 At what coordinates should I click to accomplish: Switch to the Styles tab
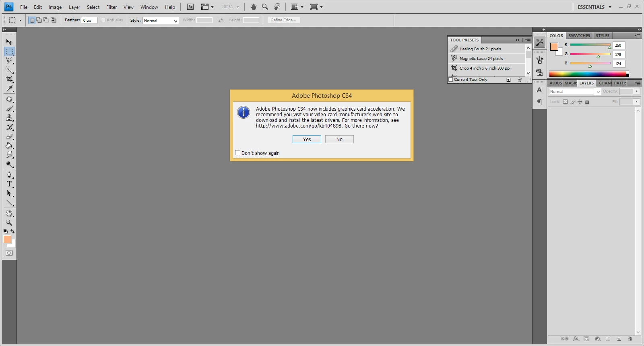pos(602,35)
